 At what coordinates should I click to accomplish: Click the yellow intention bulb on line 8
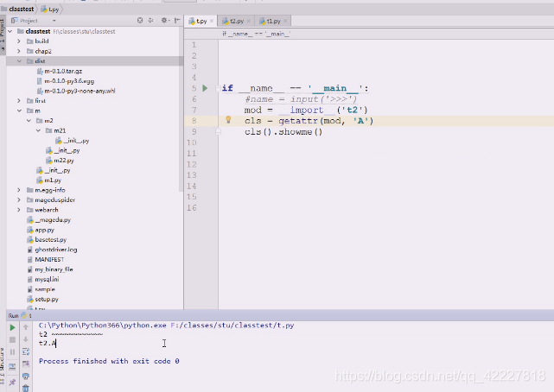pos(228,120)
